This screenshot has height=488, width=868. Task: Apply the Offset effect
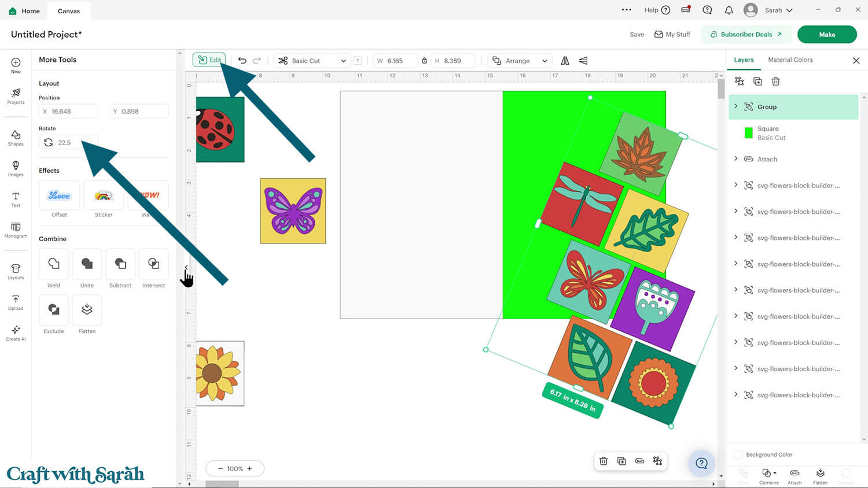(x=59, y=195)
